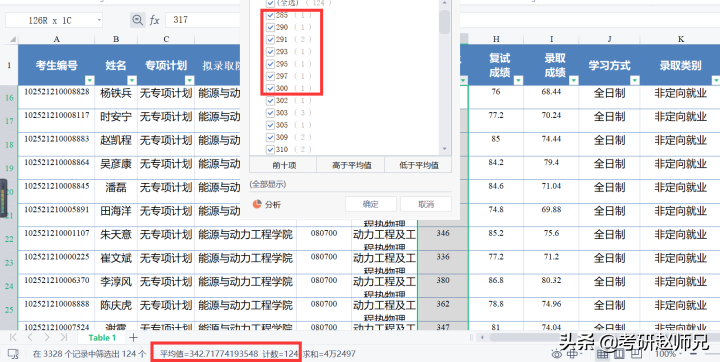Open the fx insert function dialog
Viewport: 720px width, 362px height.
click(x=154, y=20)
